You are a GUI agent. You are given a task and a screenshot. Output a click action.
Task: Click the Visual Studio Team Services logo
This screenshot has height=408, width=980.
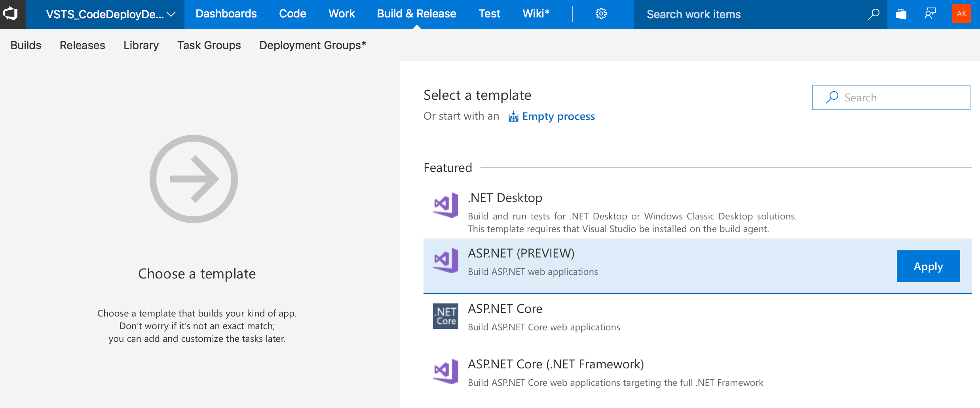pyautogui.click(x=11, y=14)
